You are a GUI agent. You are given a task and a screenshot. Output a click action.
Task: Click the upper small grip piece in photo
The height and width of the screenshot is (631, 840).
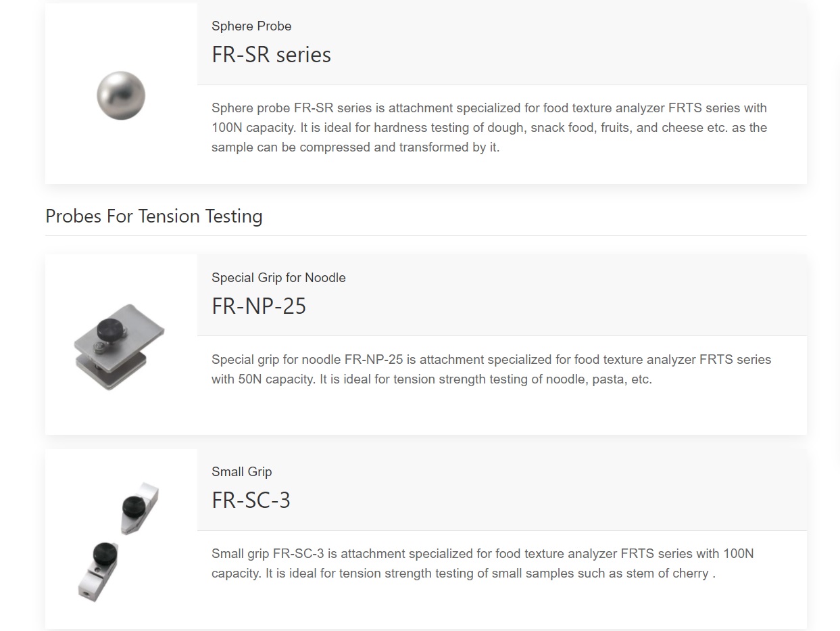click(141, 508)
